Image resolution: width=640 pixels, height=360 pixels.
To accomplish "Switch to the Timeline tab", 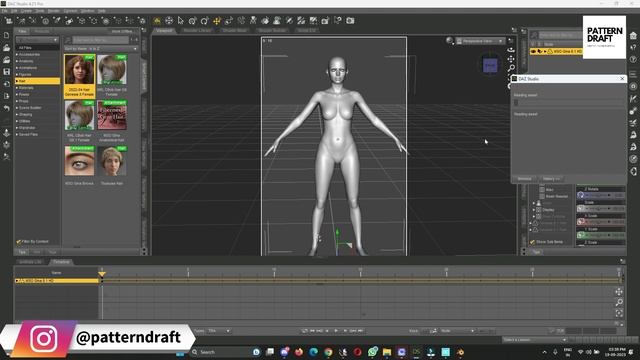I will coord(61,262).
